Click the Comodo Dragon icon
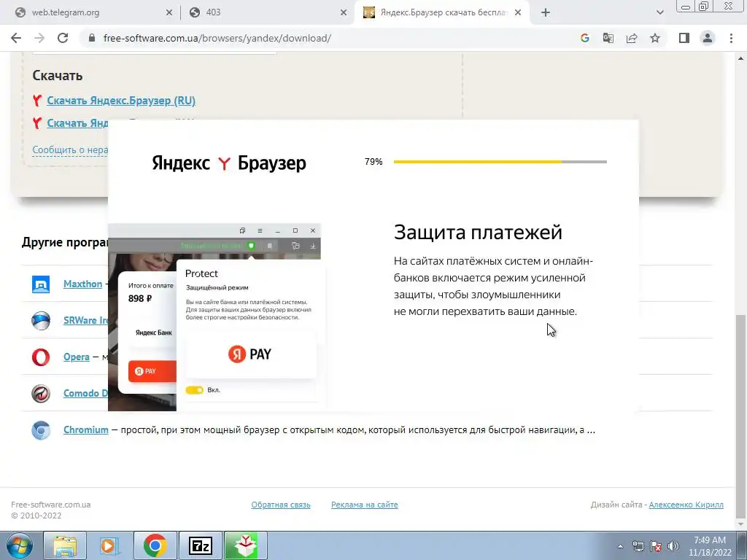747x560 pixels. [41, 393]
